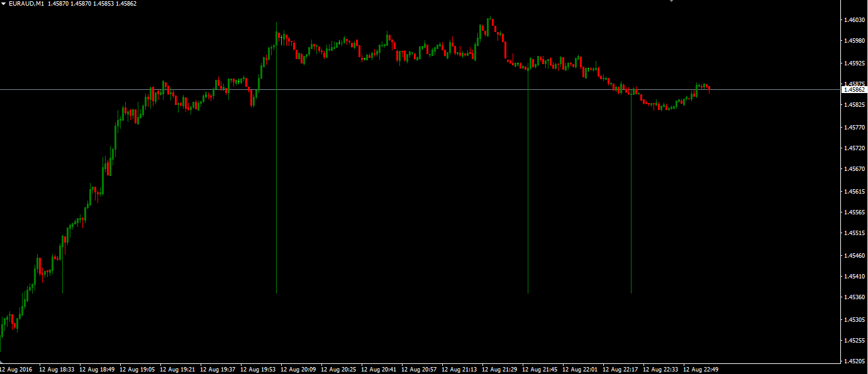The width and height of the screenshot is (868, 374).
Task: Click the chart shift marker at top edge
Action: 671,2
